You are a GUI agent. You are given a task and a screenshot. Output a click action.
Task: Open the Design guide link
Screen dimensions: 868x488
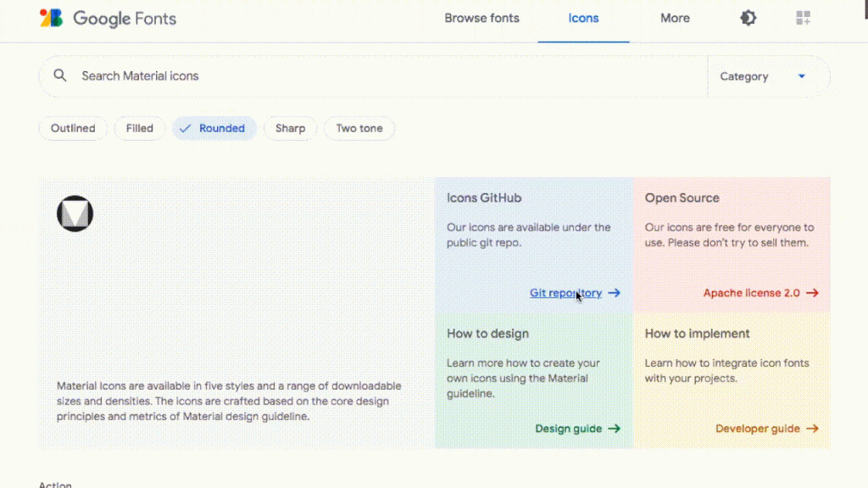click(x=569, y=429)
